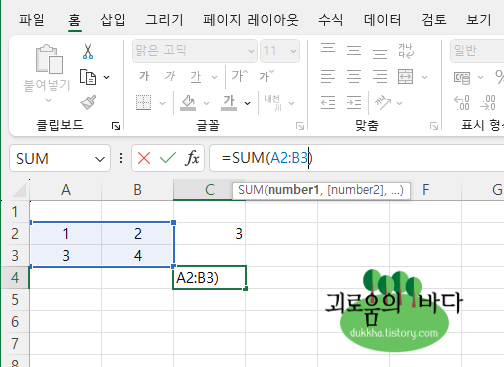Viewport: 504px width, 367px height.
Task: Click cell C2 containing 3
Action: tap(209, 234)
